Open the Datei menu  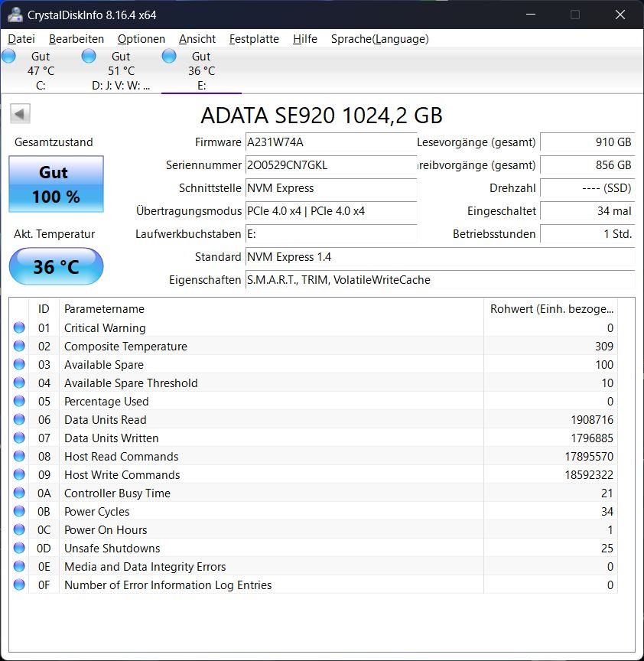coord(21,39)
